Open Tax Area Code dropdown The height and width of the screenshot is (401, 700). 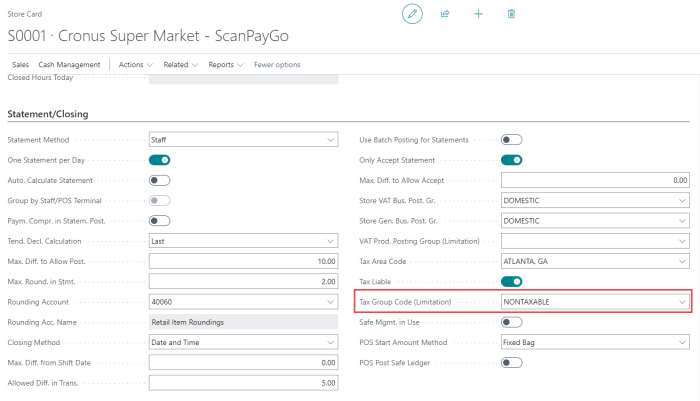(x=682, y=261)
